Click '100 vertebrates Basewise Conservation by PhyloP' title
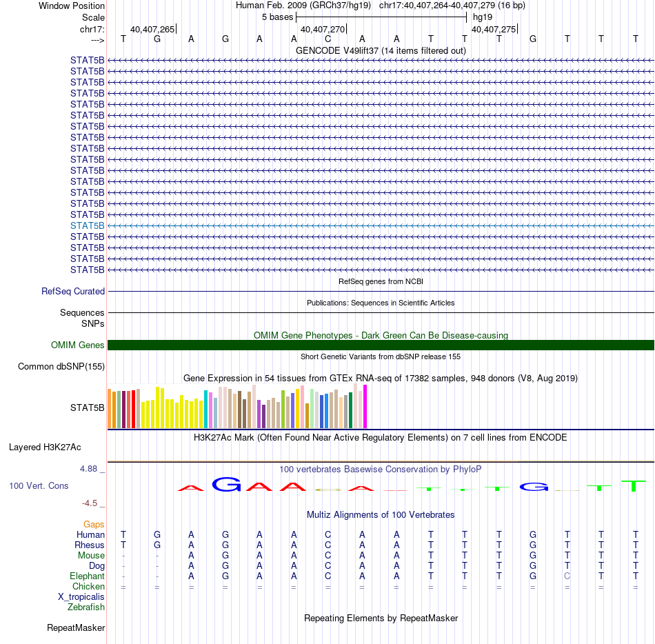Screen dimensions: 655x644 pos(381,469)
